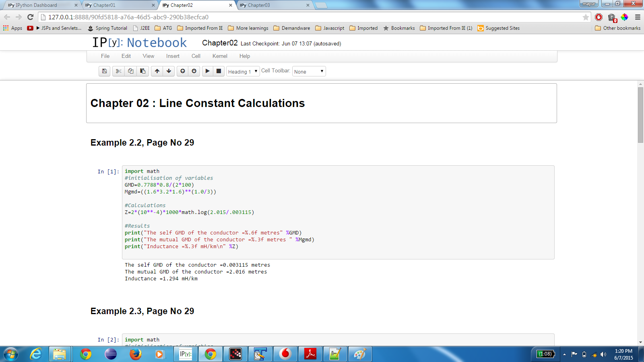
Task: Click the save notebook icon
Action: pyautogui.click(x=104, y=71)
